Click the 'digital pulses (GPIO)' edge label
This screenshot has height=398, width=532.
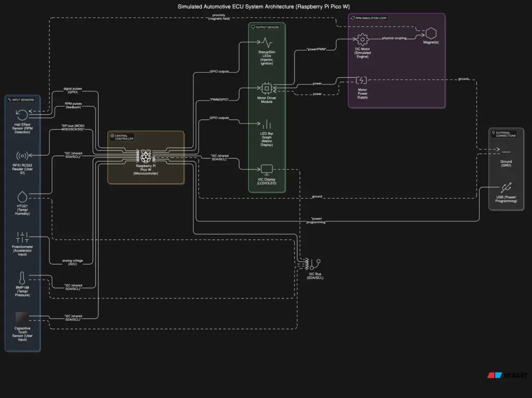[x=73, y=90]
